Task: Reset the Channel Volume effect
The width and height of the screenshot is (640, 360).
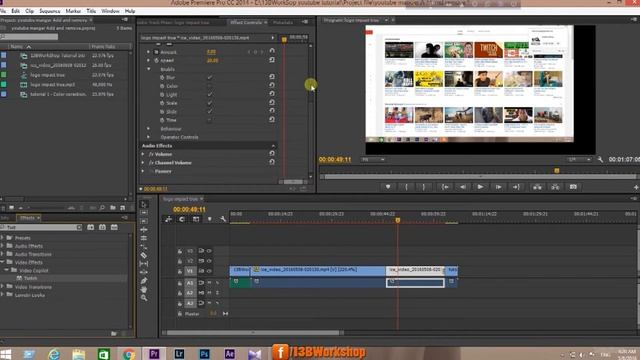Action: 272,162
